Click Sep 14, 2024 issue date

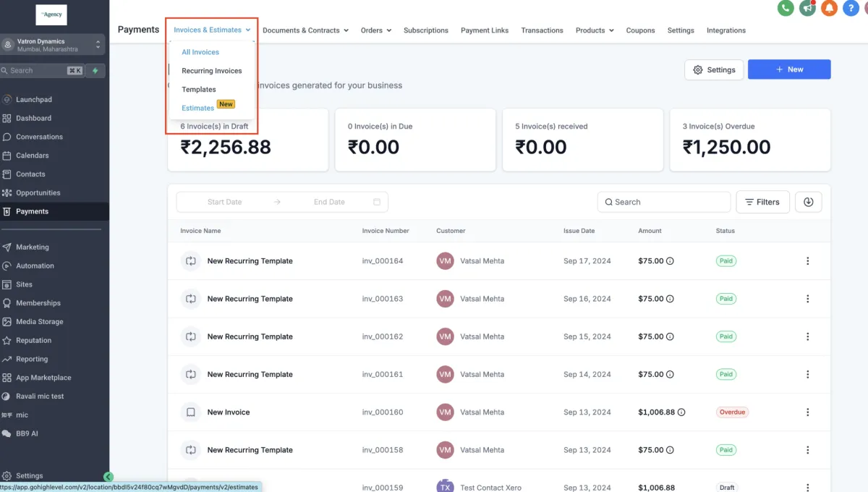tap(587, 375)
